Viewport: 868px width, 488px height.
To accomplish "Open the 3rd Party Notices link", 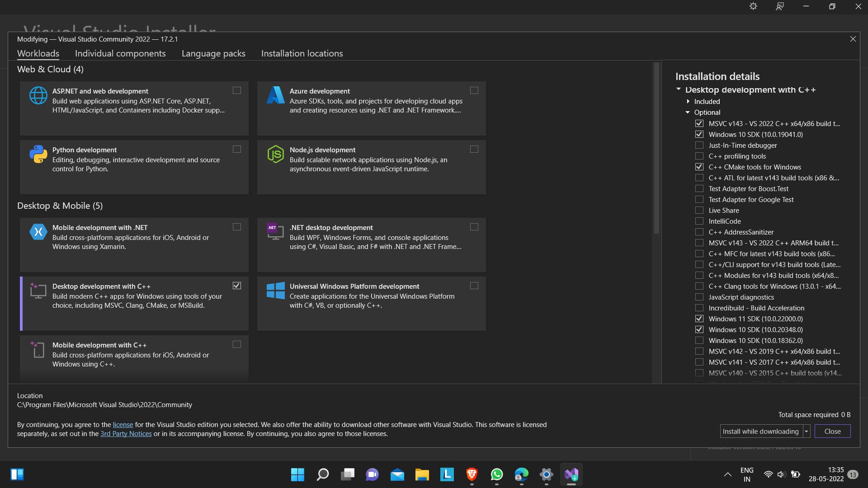I will pyautogui.click(x=126, y=433).
